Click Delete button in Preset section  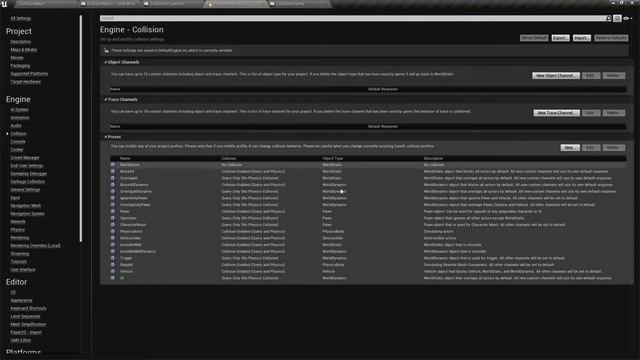pyautogui.click(x=613, y=148)
